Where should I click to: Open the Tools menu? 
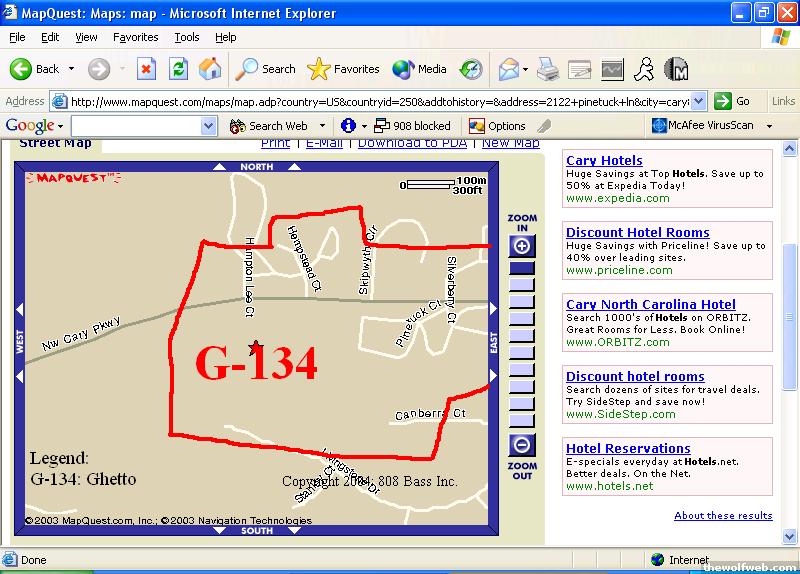[x=187, y=37]
